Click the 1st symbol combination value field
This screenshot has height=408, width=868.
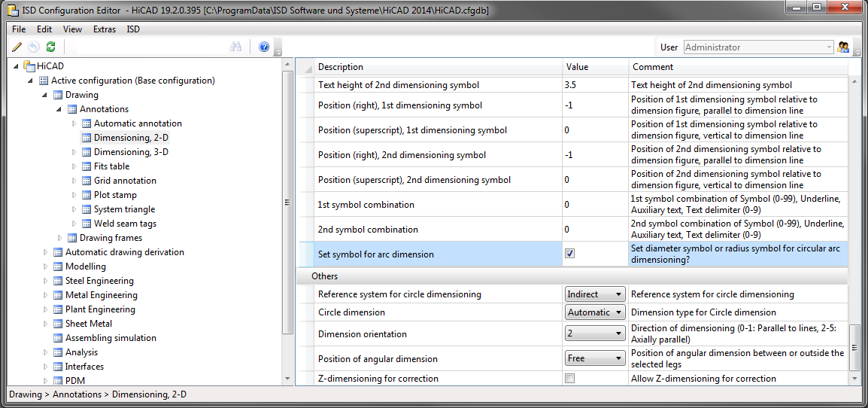coord(596,205)
